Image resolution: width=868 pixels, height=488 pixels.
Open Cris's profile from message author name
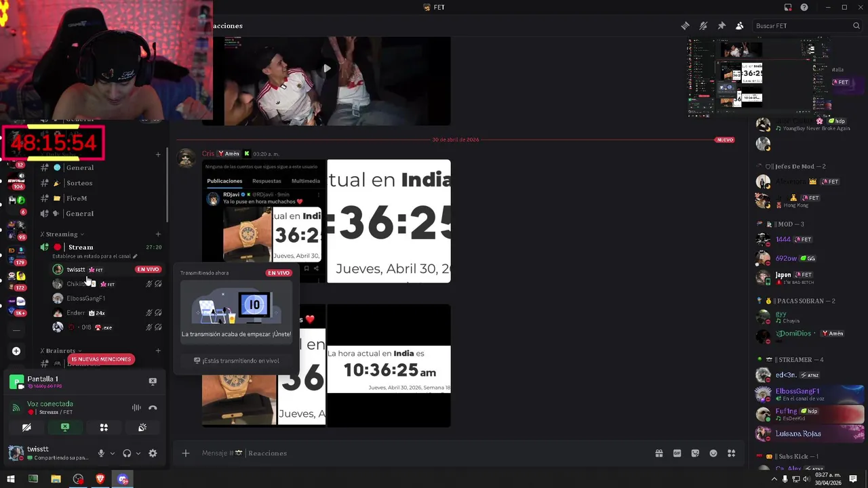(x=208, y=154)
